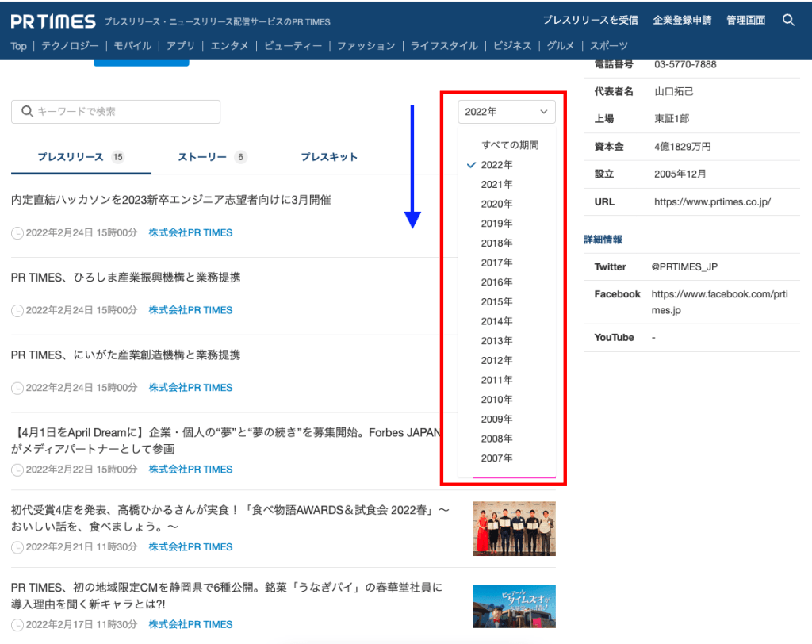Open ファッション category
This screenshot has width=812, height=644.
366,46
